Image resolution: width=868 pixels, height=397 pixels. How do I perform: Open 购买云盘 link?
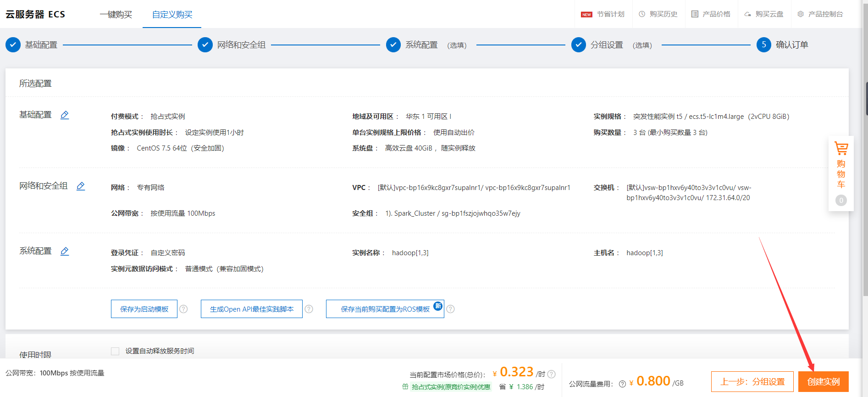pyautogui.click(x=770, y=14)
